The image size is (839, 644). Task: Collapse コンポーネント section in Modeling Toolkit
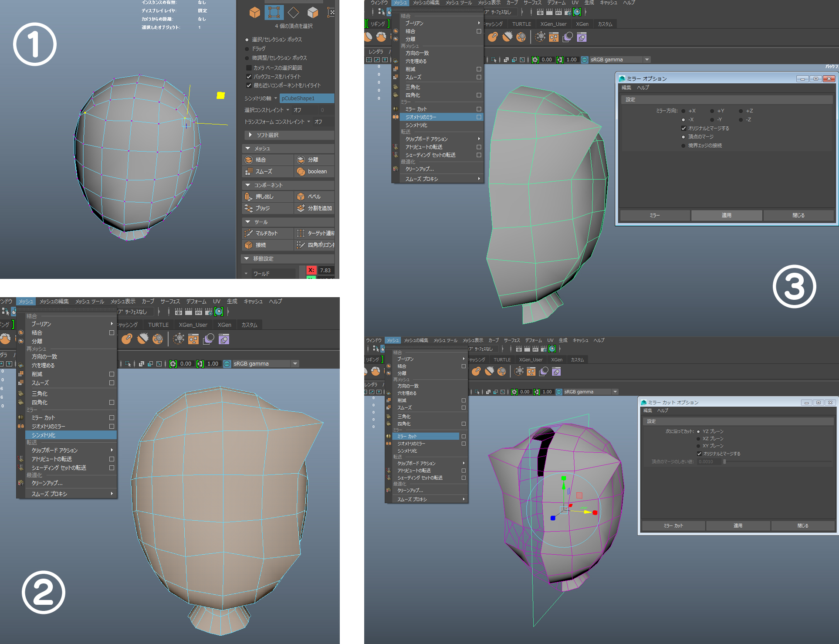coord(247,185)
